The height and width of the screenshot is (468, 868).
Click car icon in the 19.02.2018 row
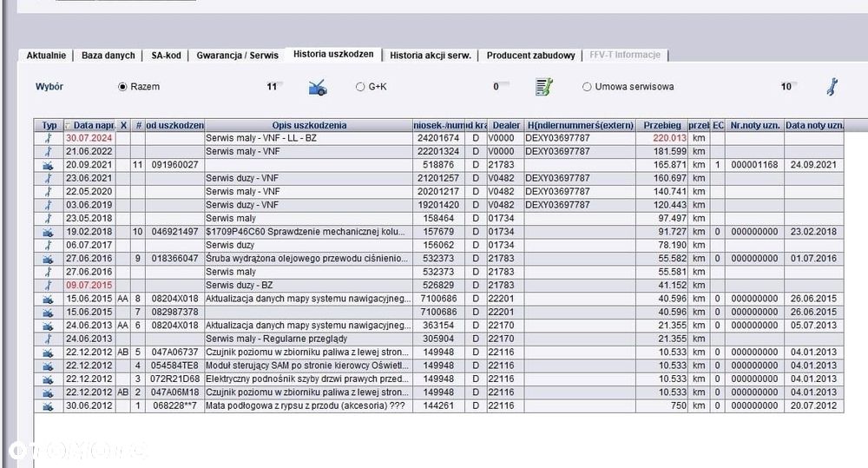(48, 232)
